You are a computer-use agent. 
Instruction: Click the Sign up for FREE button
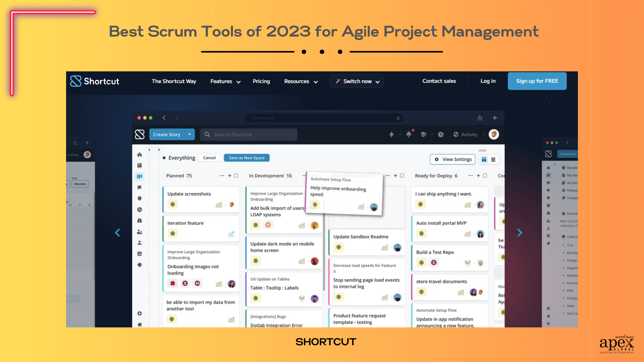(x=537, y=81)
